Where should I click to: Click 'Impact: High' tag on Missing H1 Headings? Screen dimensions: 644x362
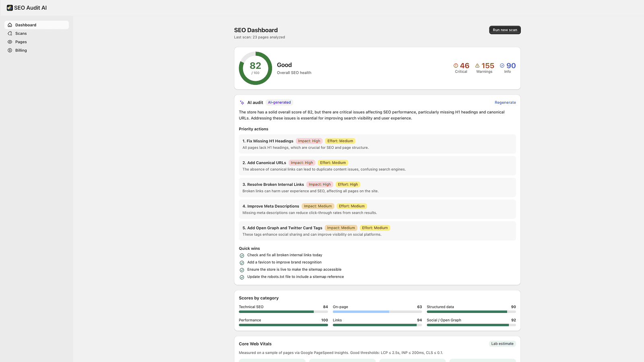click(309, 141)
